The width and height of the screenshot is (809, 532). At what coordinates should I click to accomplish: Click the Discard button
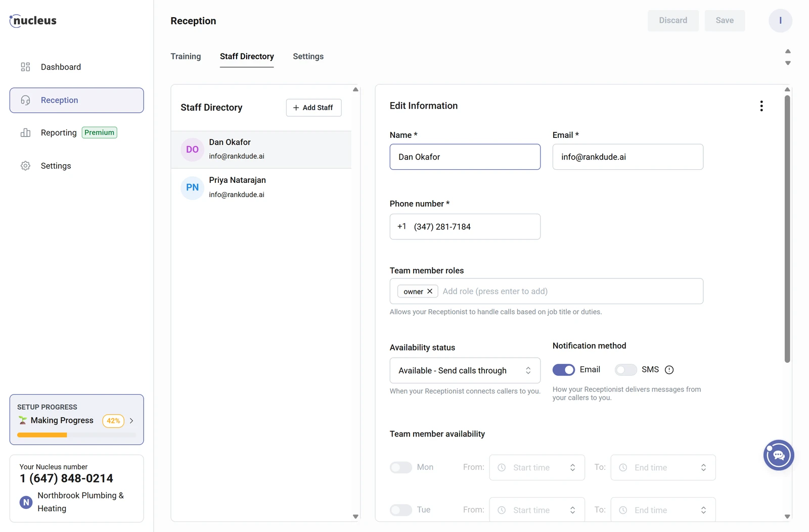point(673,21)
